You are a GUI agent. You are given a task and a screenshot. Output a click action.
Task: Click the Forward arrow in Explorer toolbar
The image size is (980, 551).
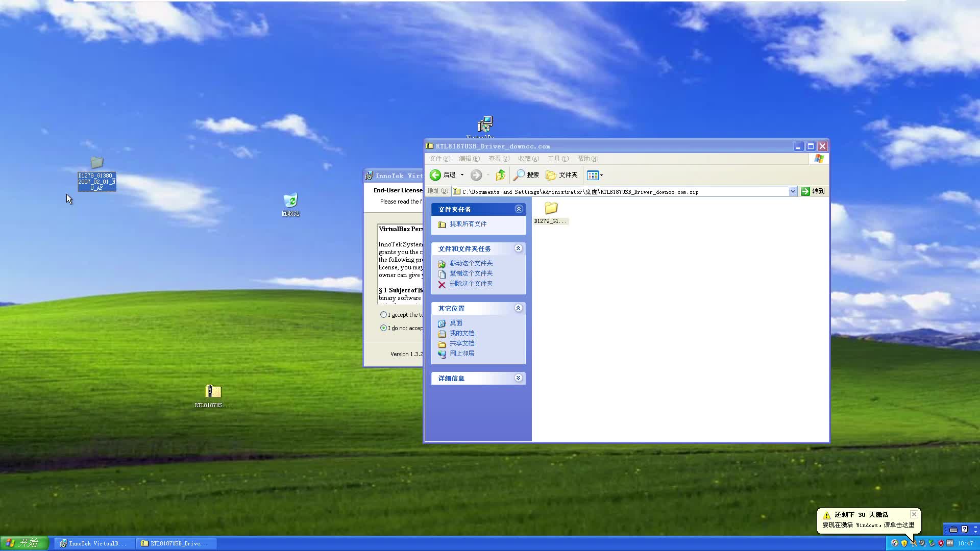click(x=476, y=175)
